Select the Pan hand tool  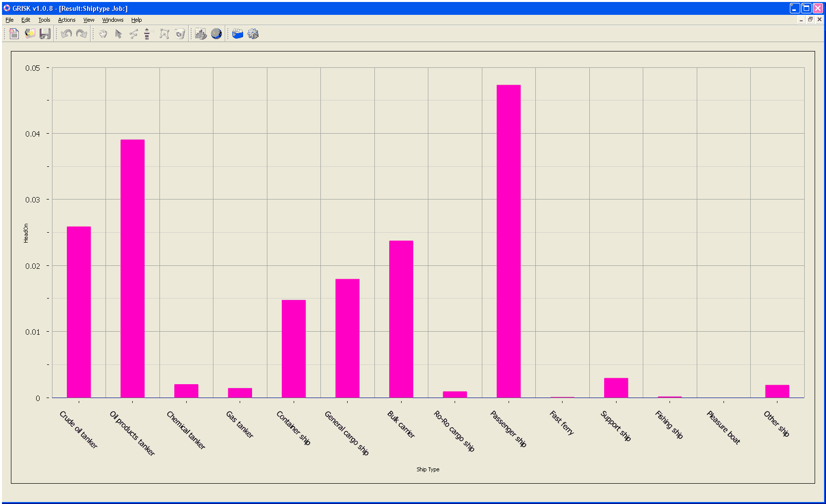(x=103, y=34)
